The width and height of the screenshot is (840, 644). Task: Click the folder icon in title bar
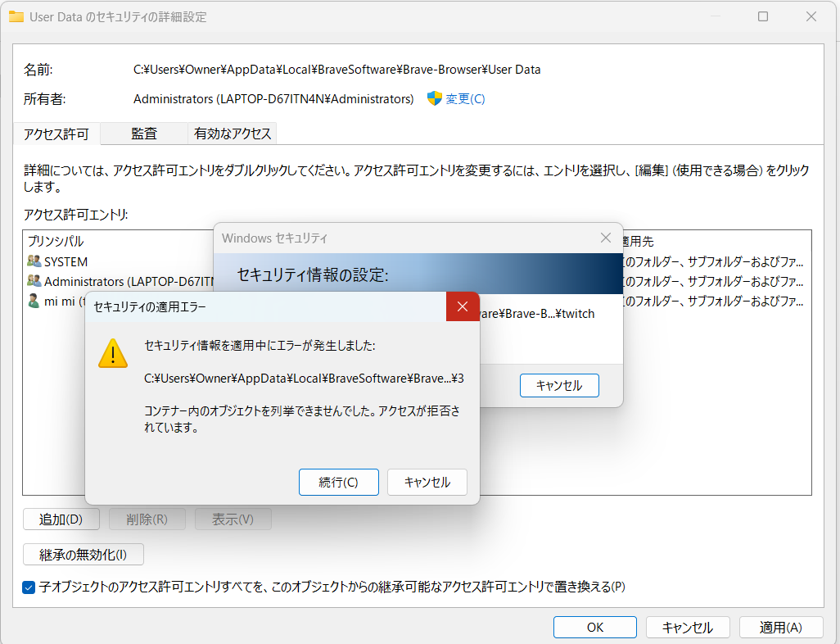click(16, 16)
